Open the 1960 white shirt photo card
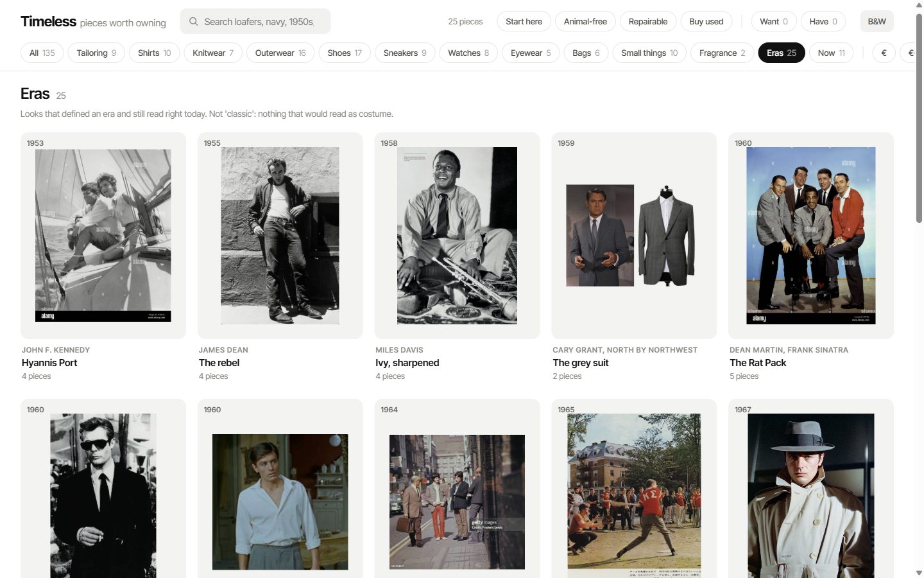Viewport: 924px width, 578px height. click(280, 489)
